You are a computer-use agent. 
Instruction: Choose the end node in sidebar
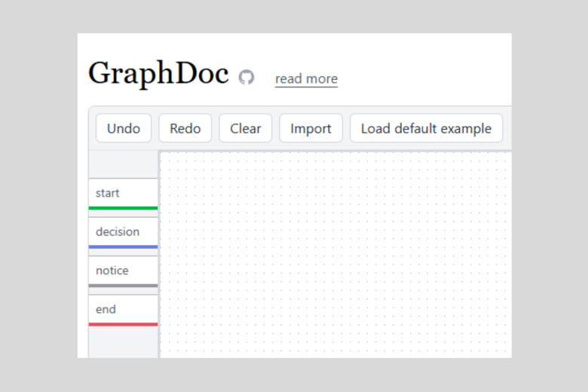[124, 311]
